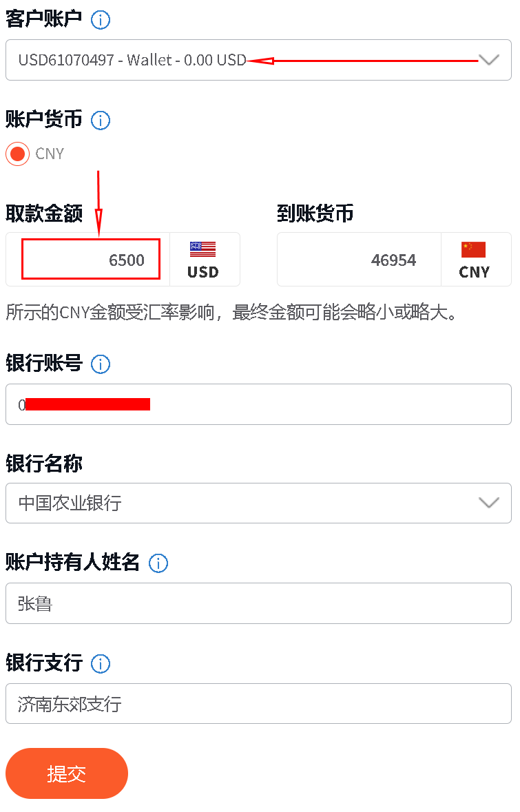
Task: Click the bank account number input
Action: [x=258, y=404]
